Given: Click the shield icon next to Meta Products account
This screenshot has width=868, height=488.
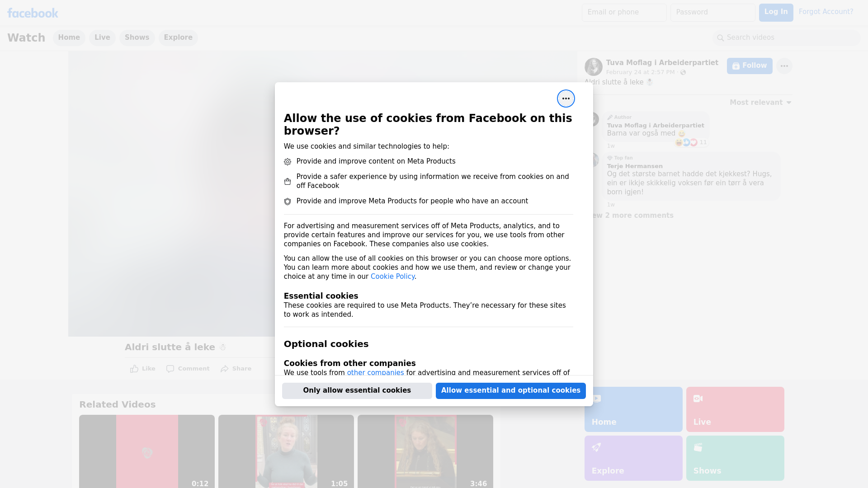Looking at the screenshot, I should pyautogui.click(x=288, y=202).
